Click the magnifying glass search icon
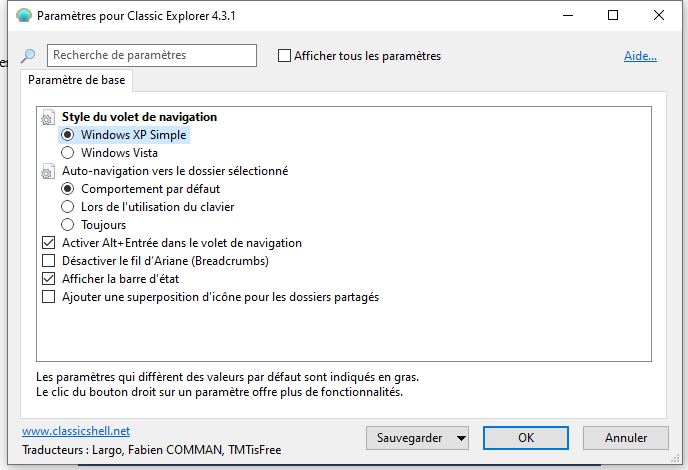 click(x=29, y=56)
